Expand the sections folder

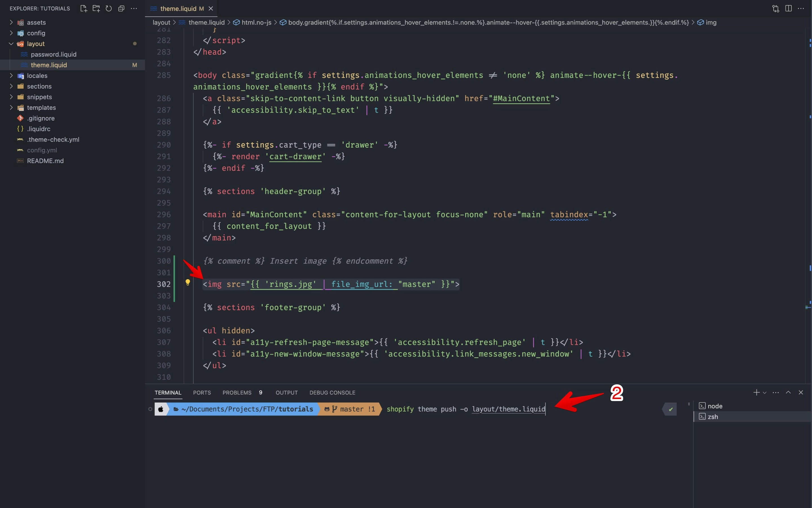72,86
